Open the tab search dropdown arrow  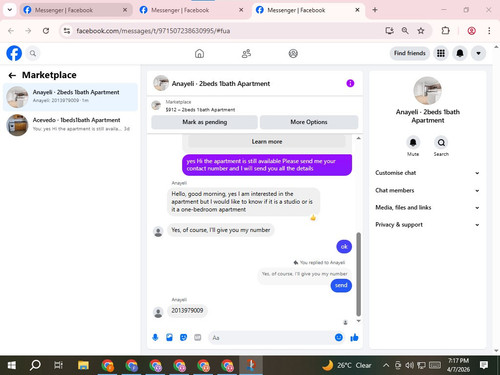point(10,10)
